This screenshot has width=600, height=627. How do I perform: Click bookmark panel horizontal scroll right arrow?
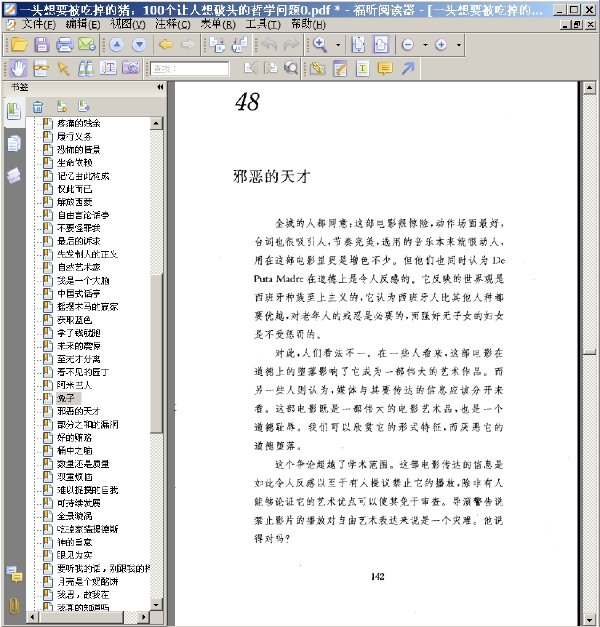[144, 617]
